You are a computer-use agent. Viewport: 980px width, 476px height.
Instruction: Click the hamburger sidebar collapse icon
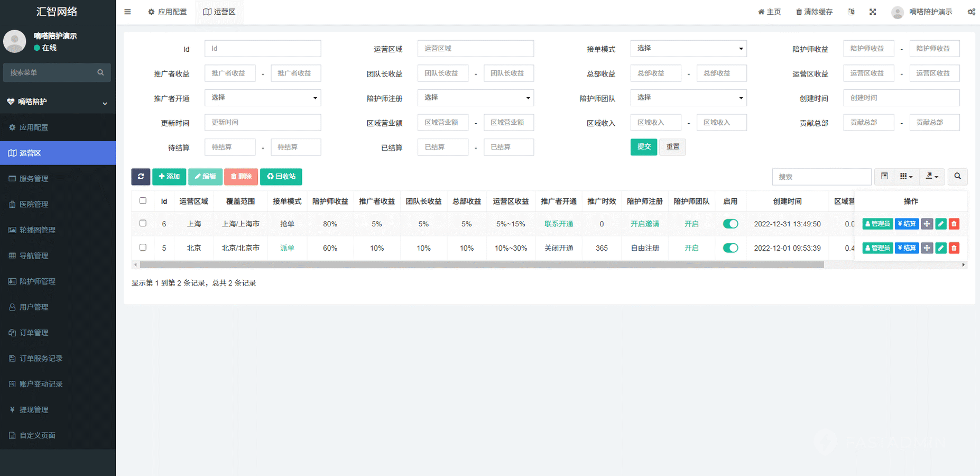127,12
